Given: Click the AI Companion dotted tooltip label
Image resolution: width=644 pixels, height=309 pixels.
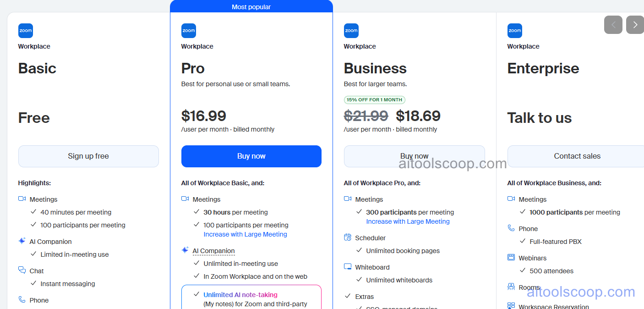Looking at the screenshot, I should point(213,250).
